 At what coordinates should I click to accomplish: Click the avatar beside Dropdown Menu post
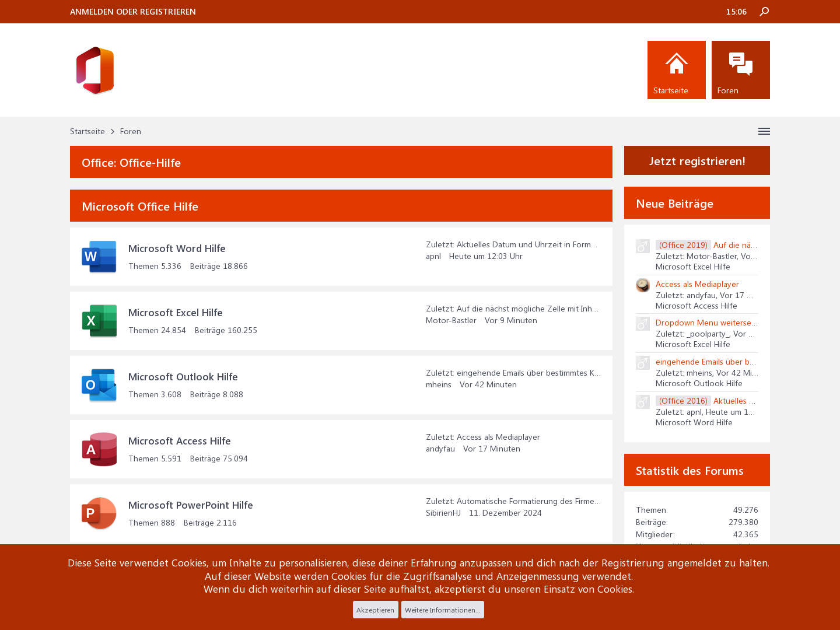coord(643,324)
